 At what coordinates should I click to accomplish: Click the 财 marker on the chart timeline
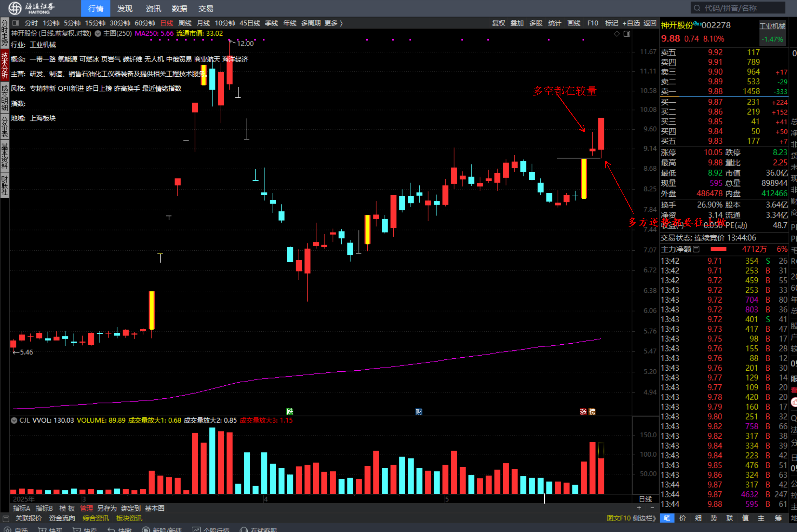[419, 411]
